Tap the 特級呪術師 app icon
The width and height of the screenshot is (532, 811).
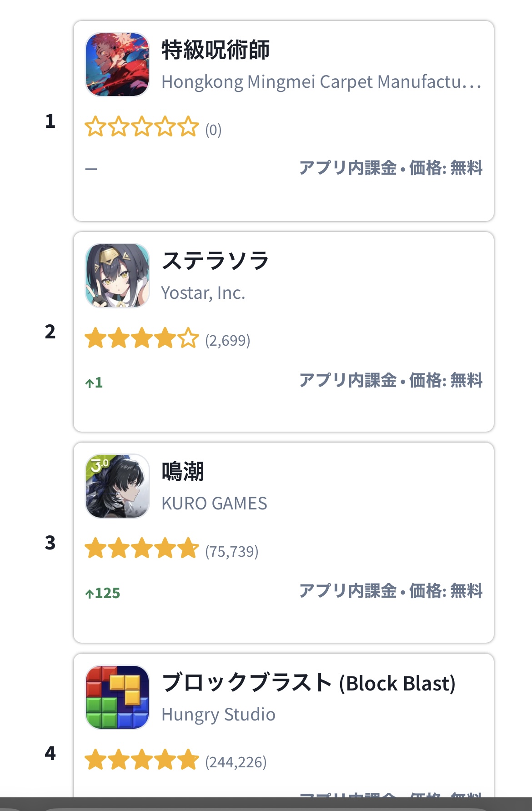pyautogui.click(x=117, y=64)
